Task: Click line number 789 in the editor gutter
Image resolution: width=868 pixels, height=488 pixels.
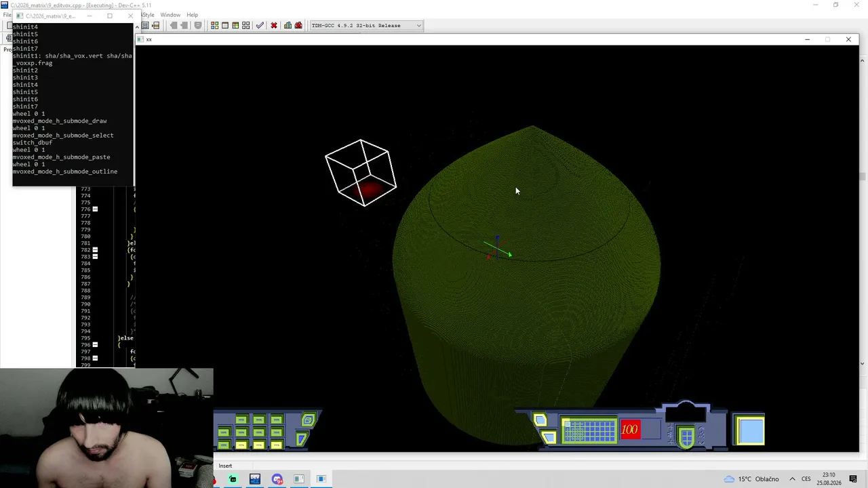Action: 85,298
